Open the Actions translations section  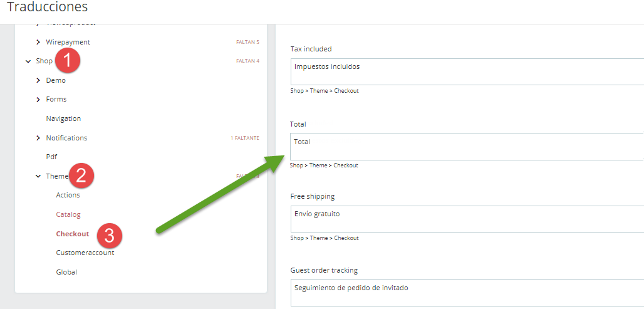[x=68, y=195]
